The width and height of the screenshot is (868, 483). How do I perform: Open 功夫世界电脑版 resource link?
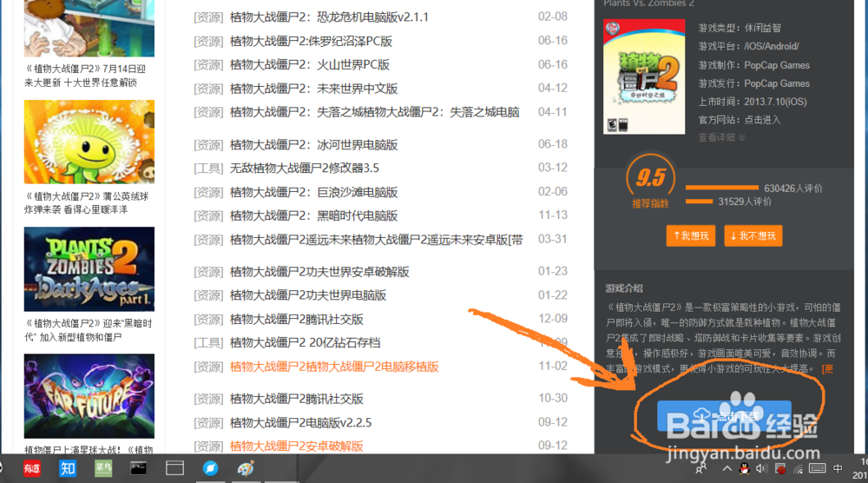pos(308,295)
